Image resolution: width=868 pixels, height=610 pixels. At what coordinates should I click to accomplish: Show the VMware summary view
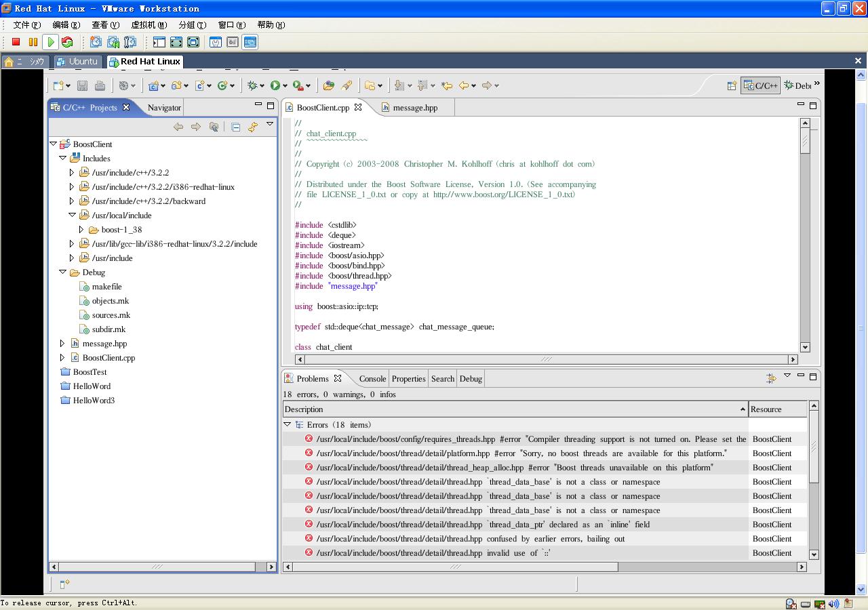coord(216,42)
